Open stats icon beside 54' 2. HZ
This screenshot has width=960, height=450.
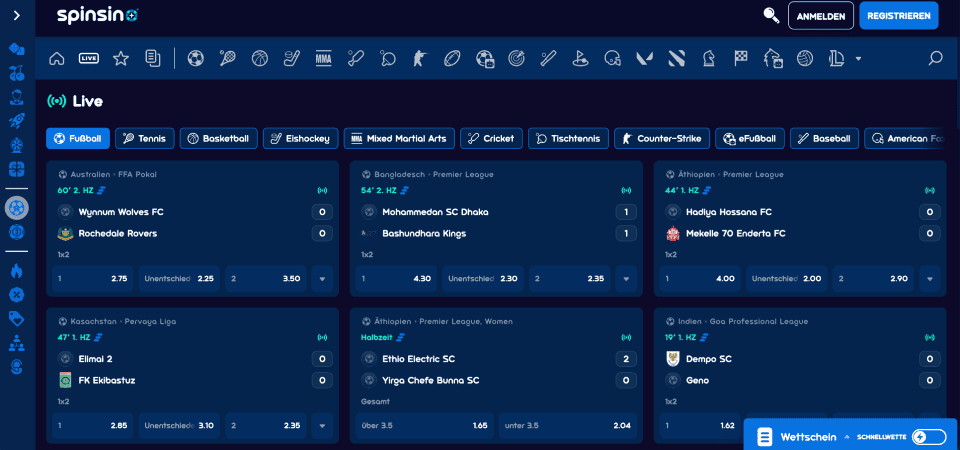pyautogui.click(x=405, y=190)
